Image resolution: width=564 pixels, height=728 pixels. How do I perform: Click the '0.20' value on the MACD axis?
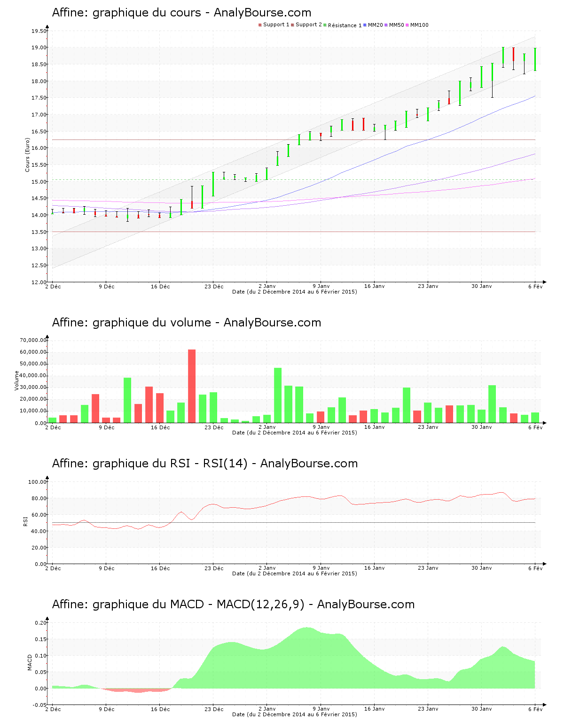point(41,623)
